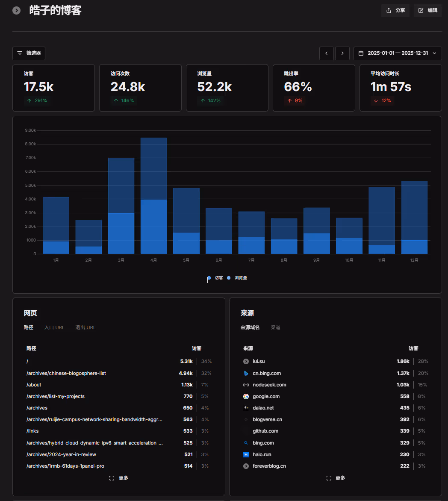
Task: Click the 编辑 button
Action: (x=427, y=10)
